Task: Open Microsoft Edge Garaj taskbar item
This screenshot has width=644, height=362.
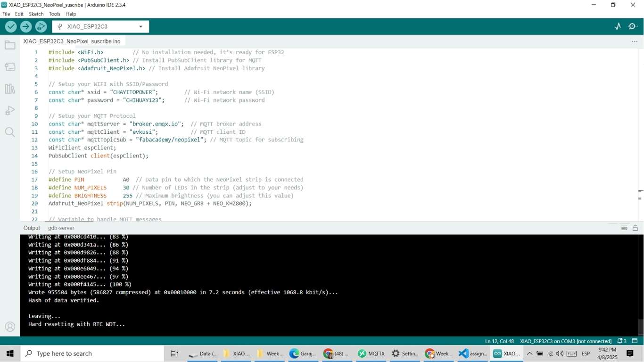Action: (x=304, y=354)
